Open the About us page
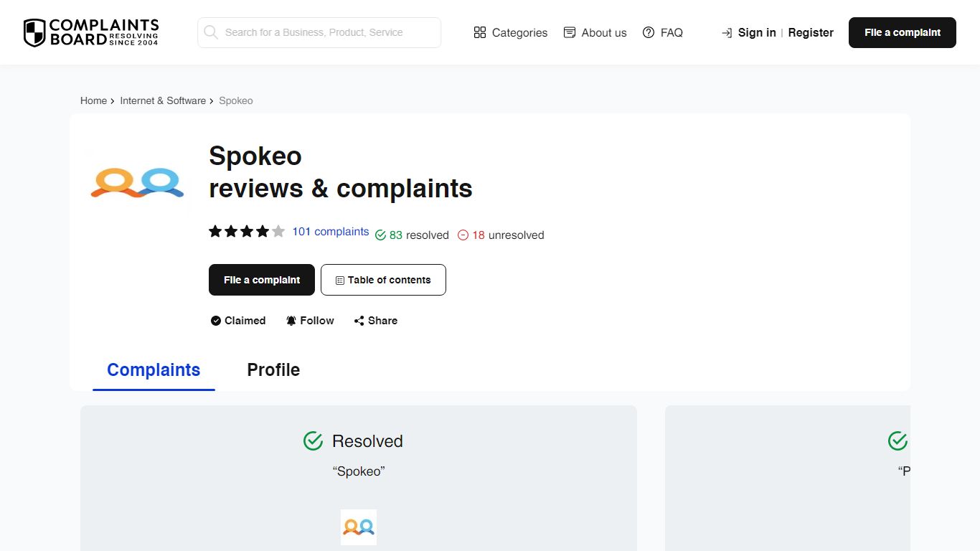 595,32
